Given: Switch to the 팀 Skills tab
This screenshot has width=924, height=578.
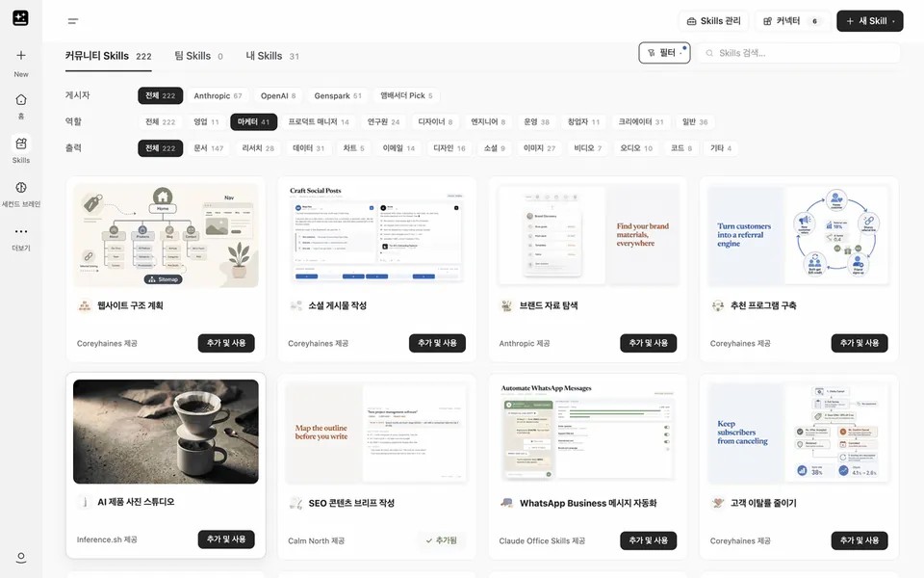Looking at the screenshot, I should [198, 56].
